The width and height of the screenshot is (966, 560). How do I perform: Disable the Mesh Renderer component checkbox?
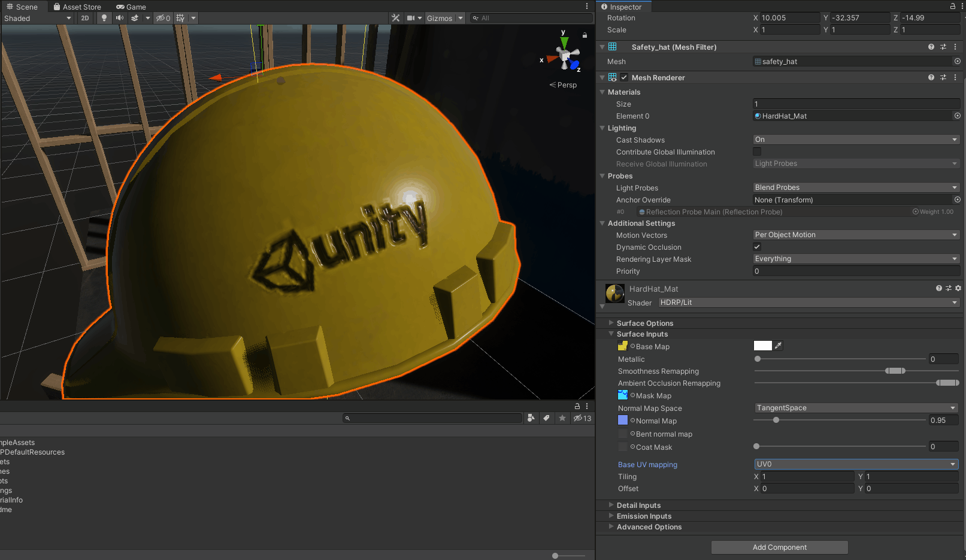click(x=625, y=77)
